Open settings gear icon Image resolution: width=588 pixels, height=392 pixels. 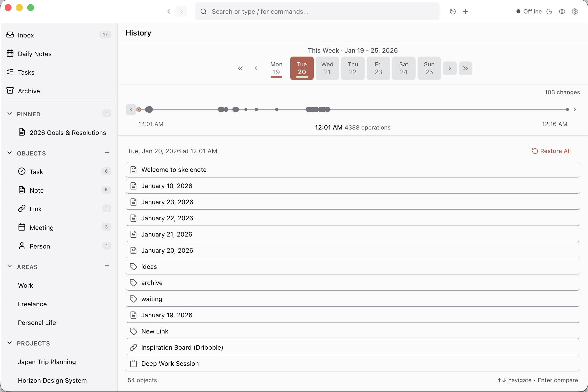click(575, 12)
